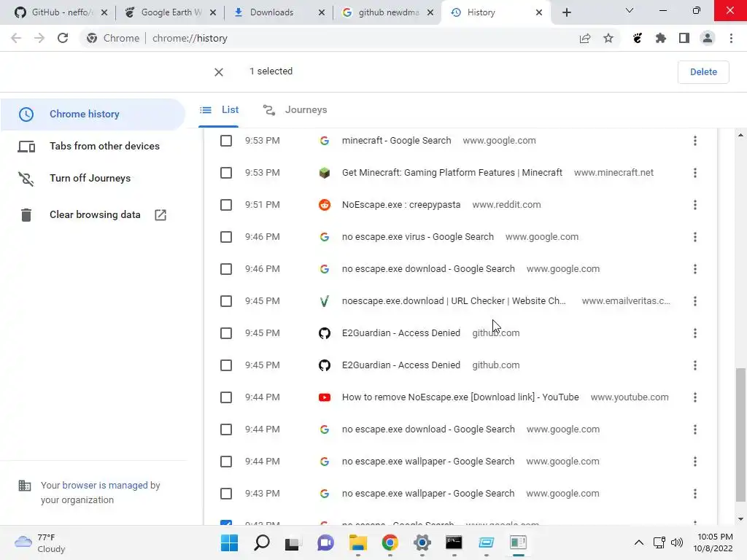Open more actions for YouTube entry
This screenshot has height=560, width=747.
click(x=695, y=397)
